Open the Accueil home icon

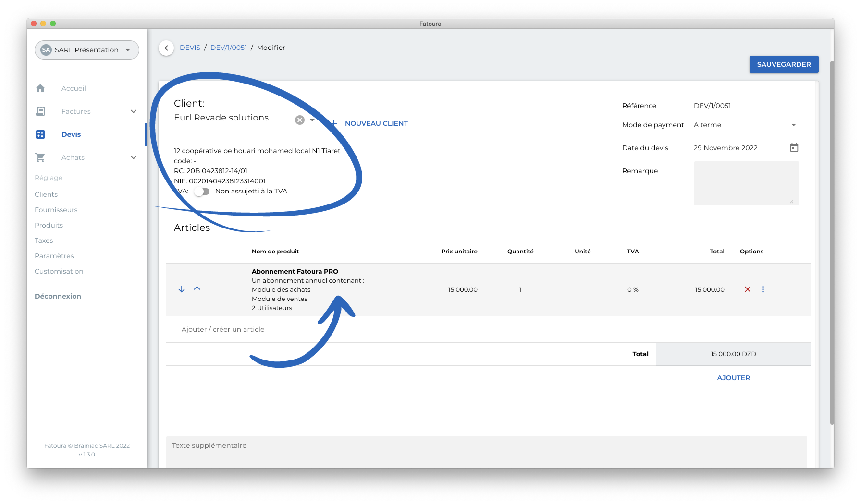[x=40, y=88]
